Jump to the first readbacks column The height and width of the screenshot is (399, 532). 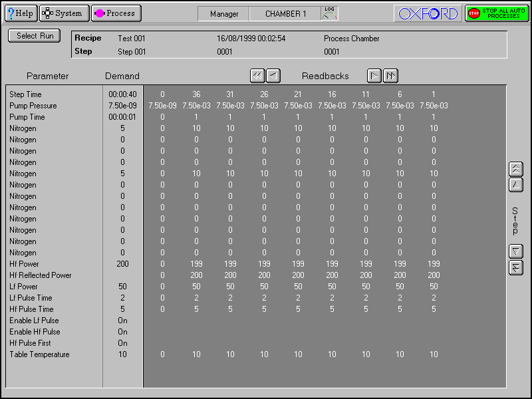(257, 76)
